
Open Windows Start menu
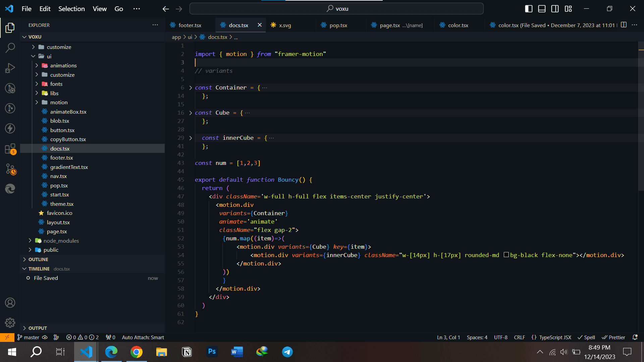12,352
